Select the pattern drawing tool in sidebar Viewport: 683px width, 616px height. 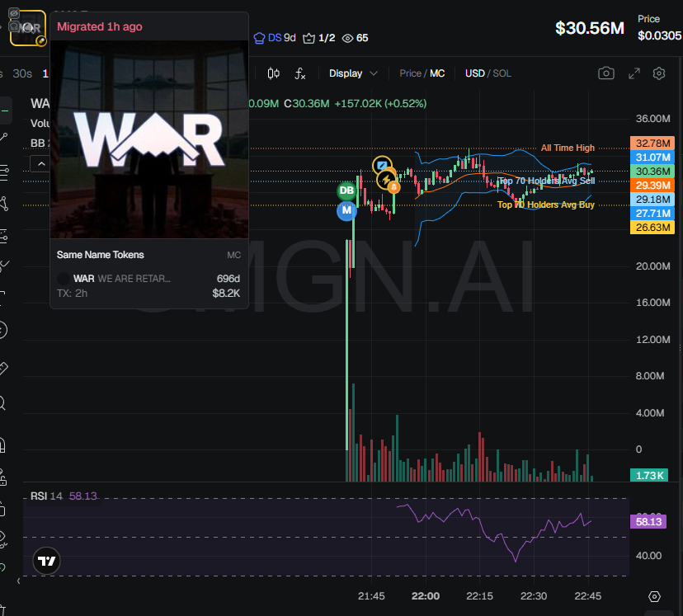coord(4,204)
